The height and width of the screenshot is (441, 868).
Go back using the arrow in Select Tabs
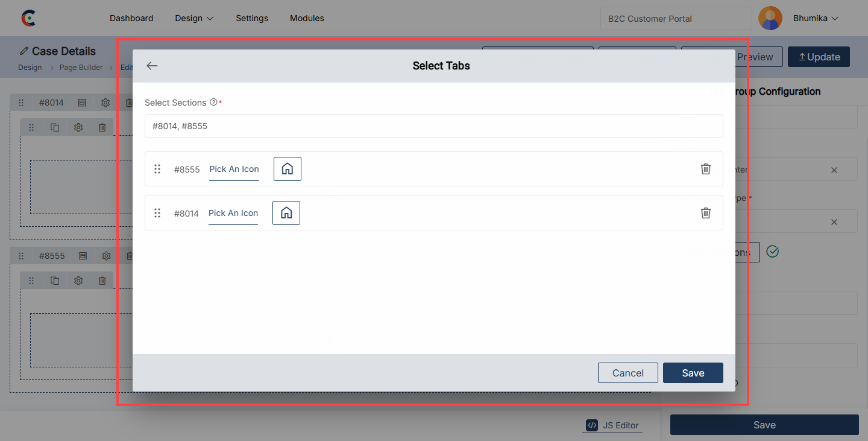[152, 66]
